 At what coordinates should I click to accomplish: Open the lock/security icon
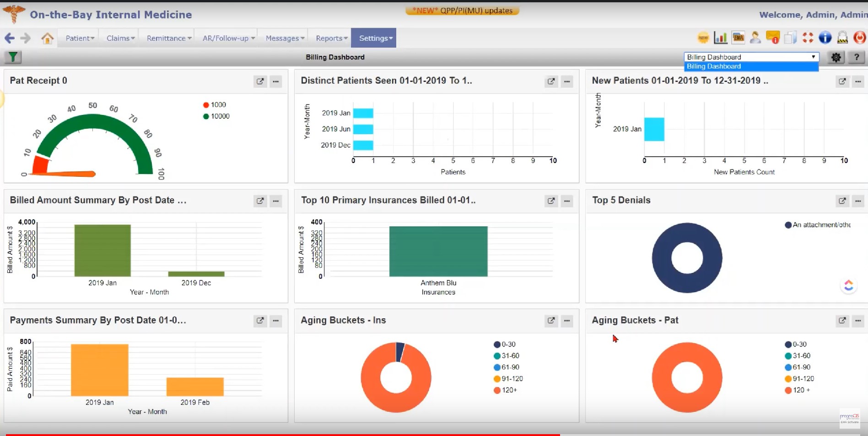point(843,38)
